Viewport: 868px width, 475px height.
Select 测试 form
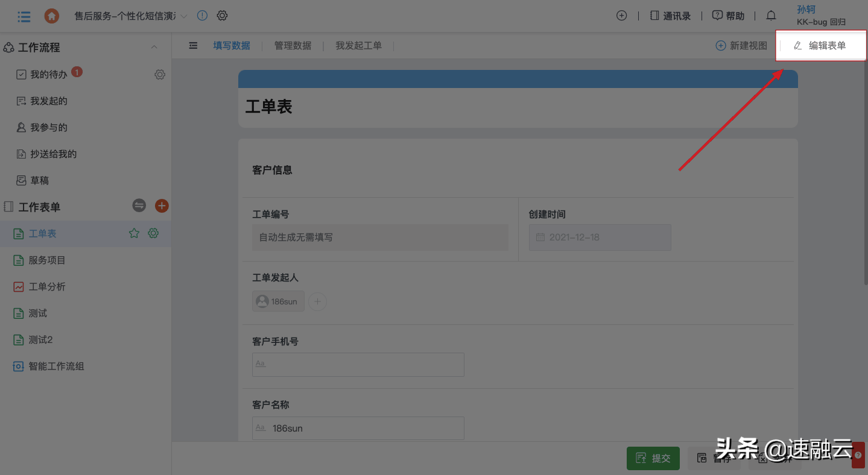(37, 313)
